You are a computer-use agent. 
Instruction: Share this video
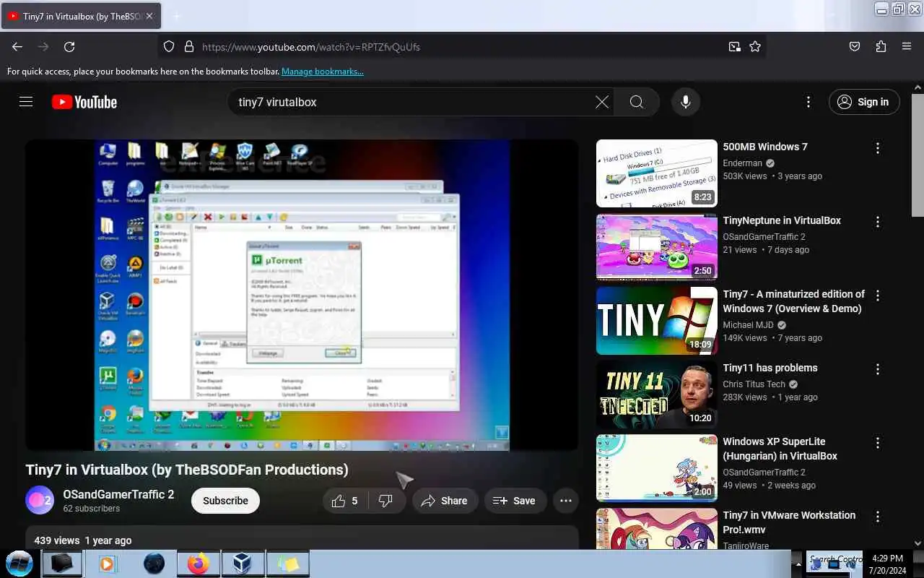pyautogui.click(x=445, y=501)
